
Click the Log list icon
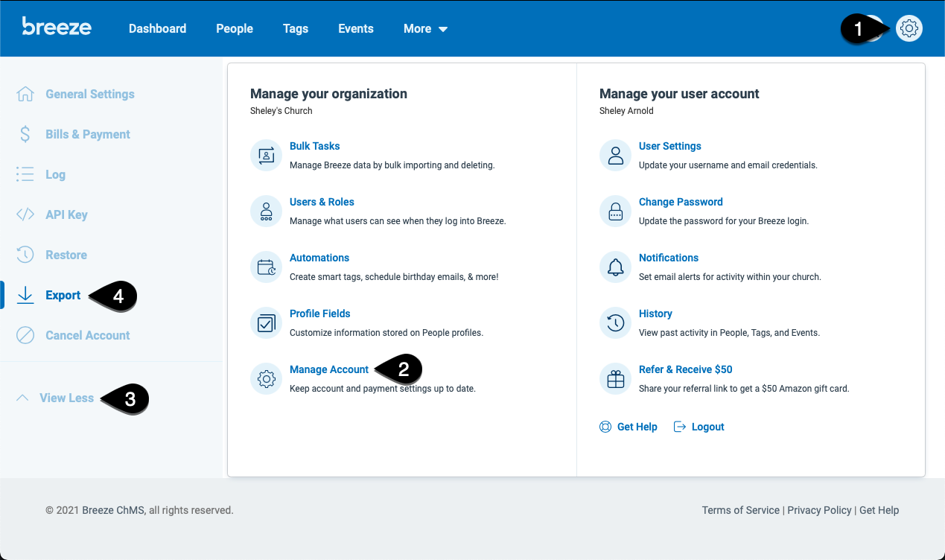coord(25,174)
